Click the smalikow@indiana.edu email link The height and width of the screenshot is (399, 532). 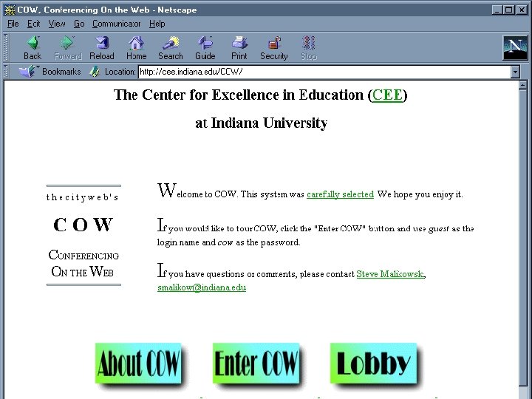point(202,287)
